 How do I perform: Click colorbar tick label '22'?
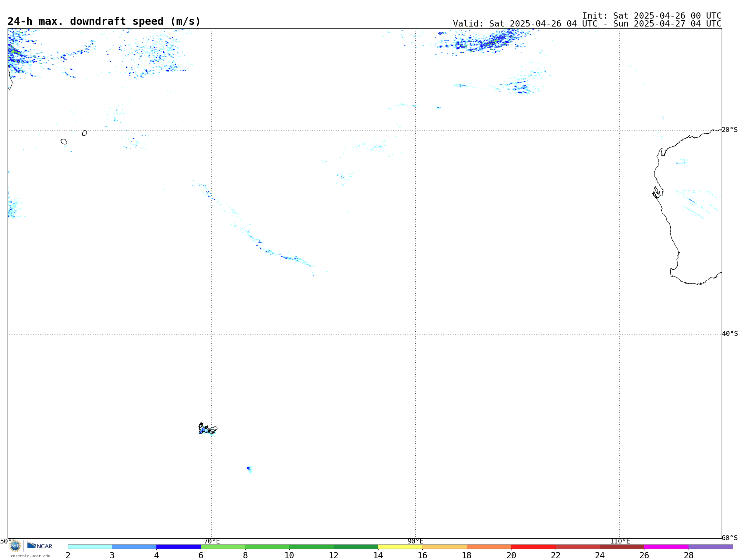[556, 555]
